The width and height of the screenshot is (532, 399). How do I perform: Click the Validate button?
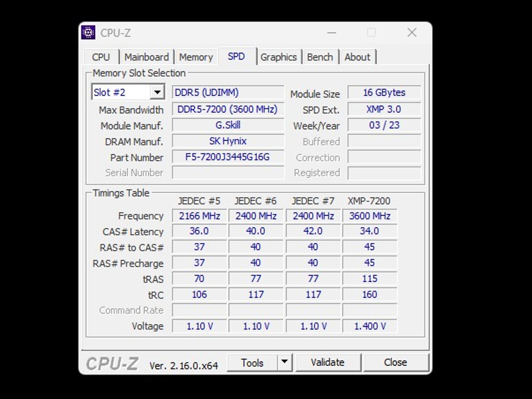tap(328, 362)
